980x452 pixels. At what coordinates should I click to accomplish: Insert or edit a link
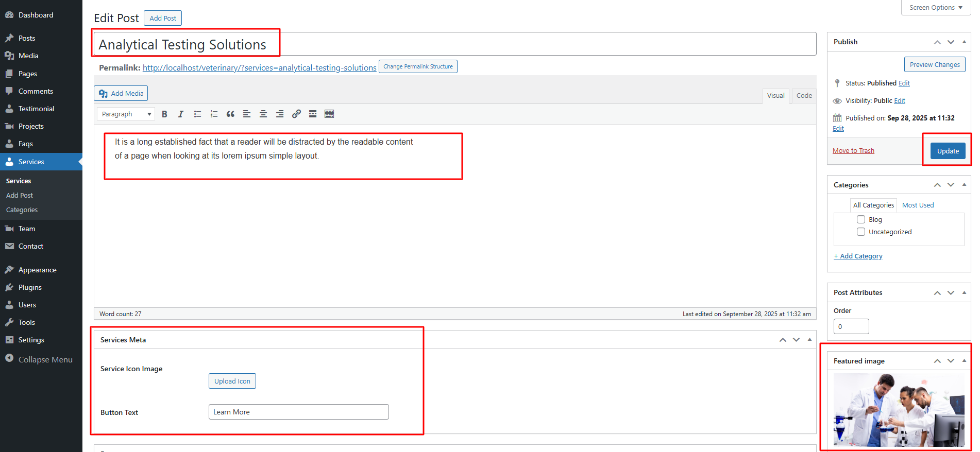[x=296, y=114]
